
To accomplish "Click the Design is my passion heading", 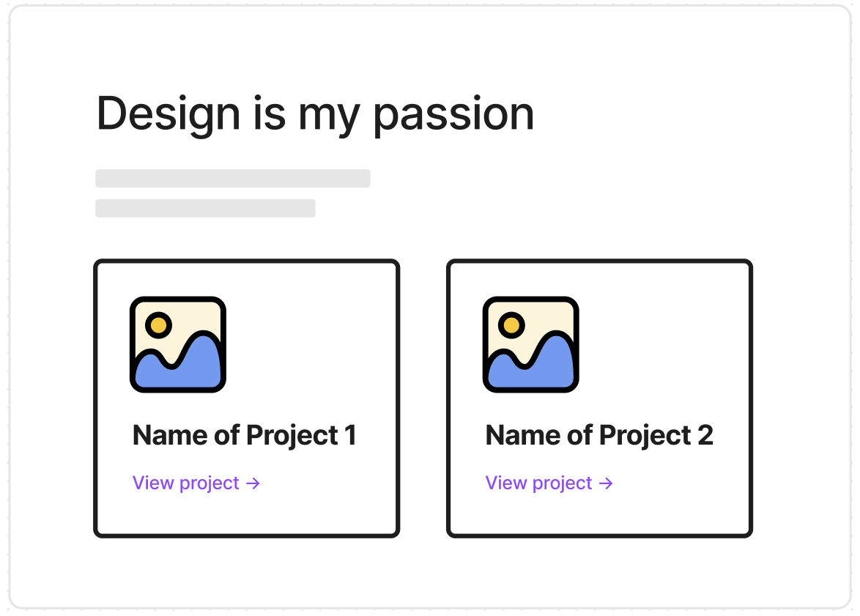I will [x=316, y=114].
